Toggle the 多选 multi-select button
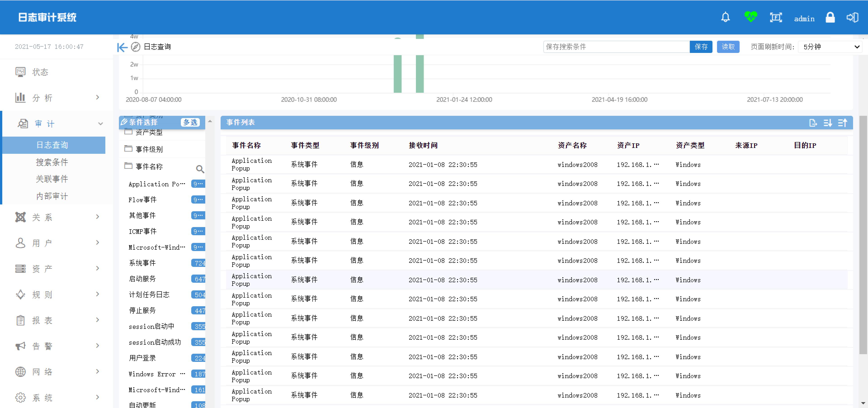This screenshot has width=868, height=408. coord(190,122)
